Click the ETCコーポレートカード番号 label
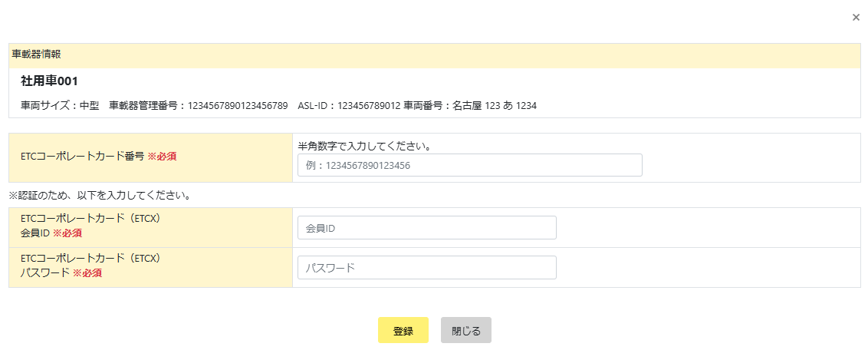868x350 pixels. [82, 156]
